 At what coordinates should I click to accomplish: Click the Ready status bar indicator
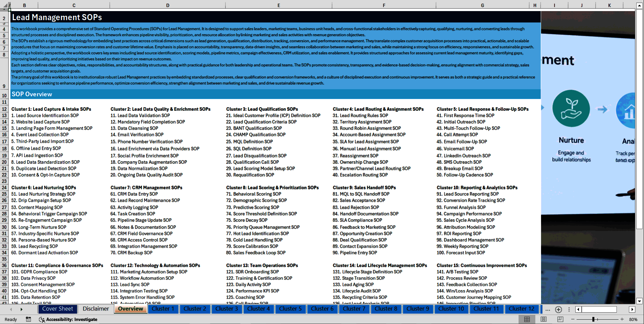click(11, 319)
